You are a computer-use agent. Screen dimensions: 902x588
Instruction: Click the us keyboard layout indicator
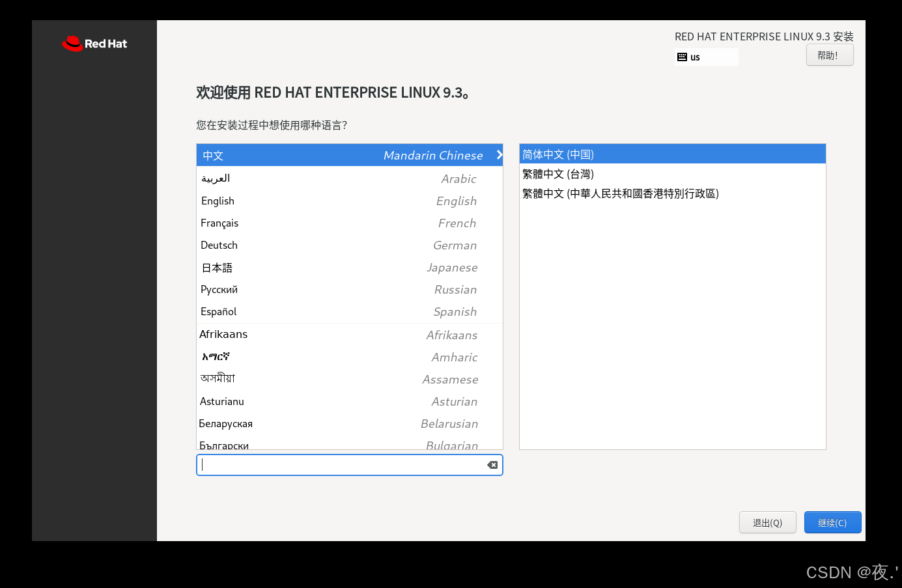(707, 57)
